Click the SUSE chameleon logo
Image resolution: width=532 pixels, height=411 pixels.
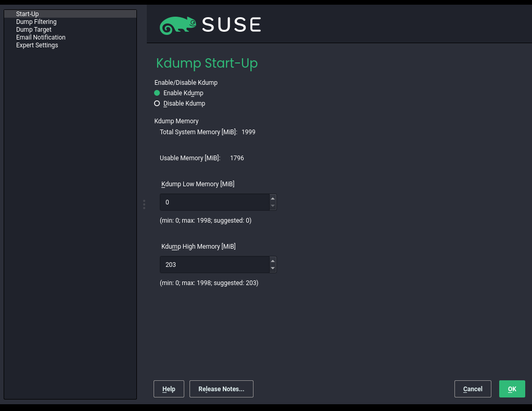[178, 25]
